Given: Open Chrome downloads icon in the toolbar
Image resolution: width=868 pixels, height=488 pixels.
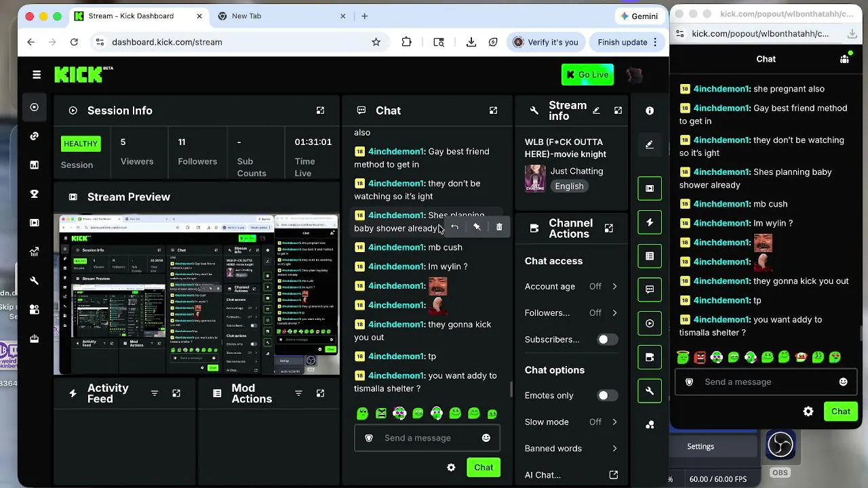Looking at the screenshot, I should pos(471,42).
